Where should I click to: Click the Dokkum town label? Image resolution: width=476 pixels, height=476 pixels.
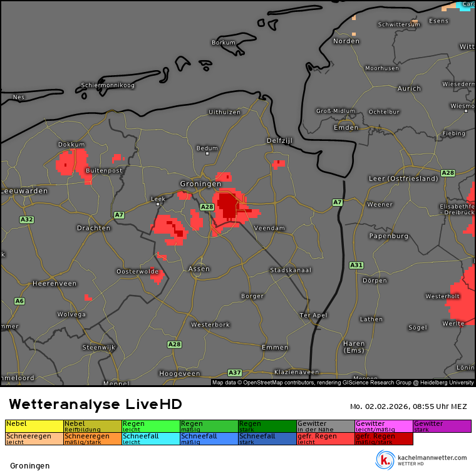71,145
